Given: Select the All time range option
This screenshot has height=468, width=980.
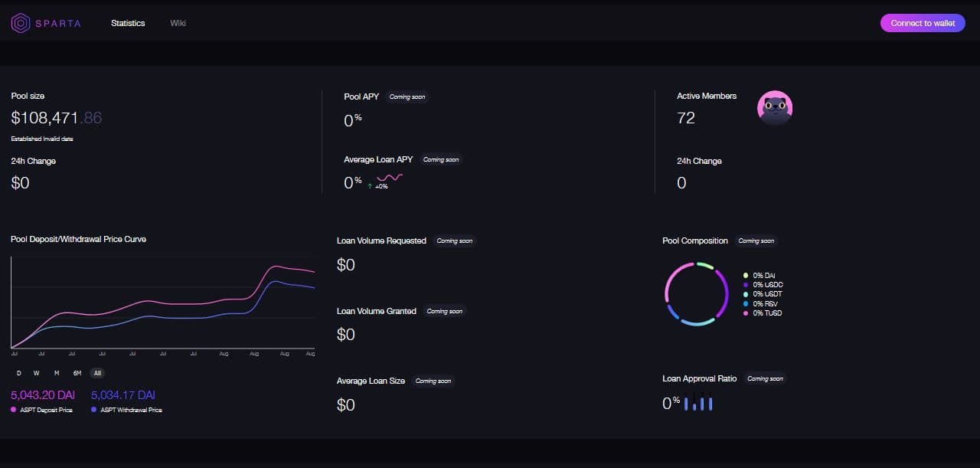Looking at the screenshot, I should tap(96, 373).
